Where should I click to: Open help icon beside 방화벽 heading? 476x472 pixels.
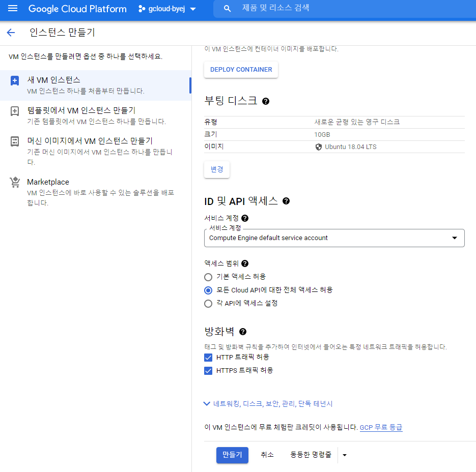[x=243, y=332]
